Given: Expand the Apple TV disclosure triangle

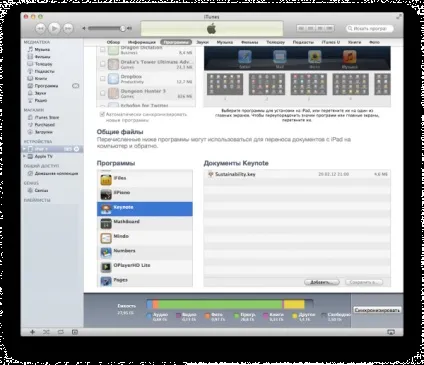Looking at the screenshot, I should (24, 156).
